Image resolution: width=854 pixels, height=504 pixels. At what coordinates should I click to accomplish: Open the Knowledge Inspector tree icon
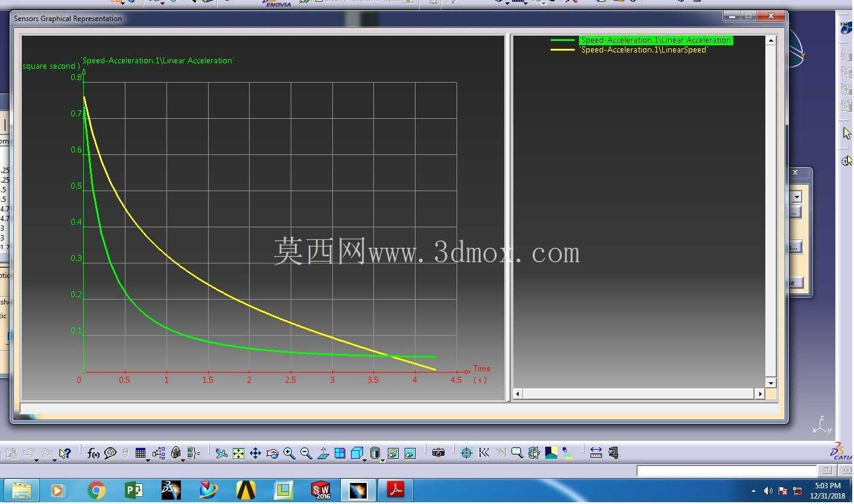coord(159,453)
